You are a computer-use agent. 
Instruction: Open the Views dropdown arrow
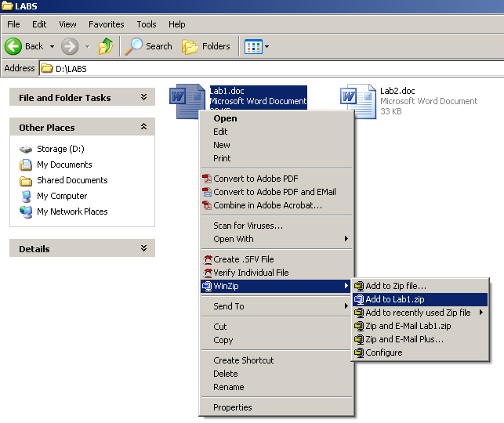coord(267,46)
